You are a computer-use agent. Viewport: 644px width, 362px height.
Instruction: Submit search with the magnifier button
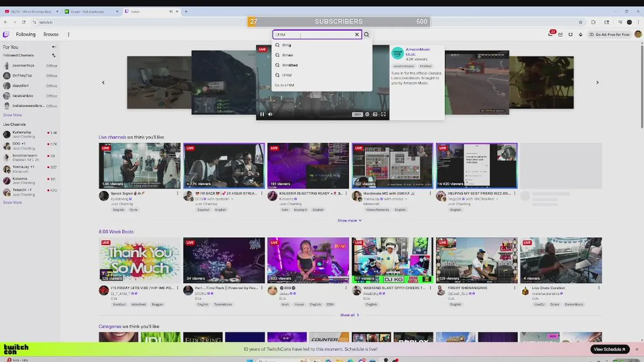366,35
